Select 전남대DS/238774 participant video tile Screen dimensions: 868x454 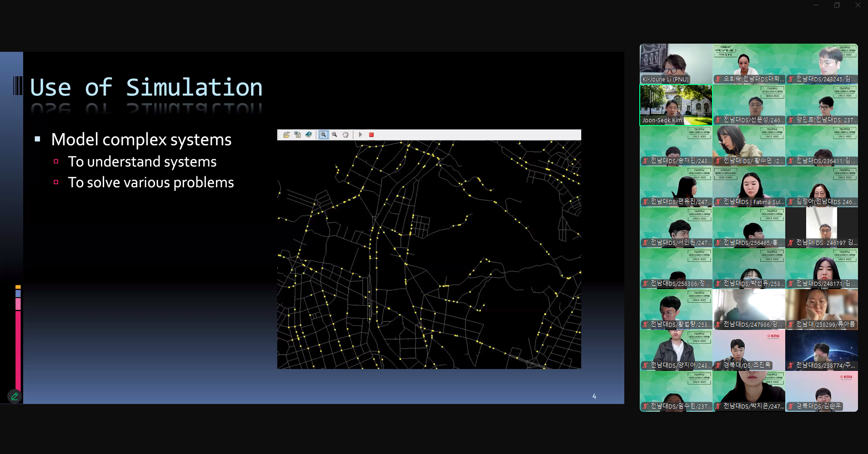point(822,350)
